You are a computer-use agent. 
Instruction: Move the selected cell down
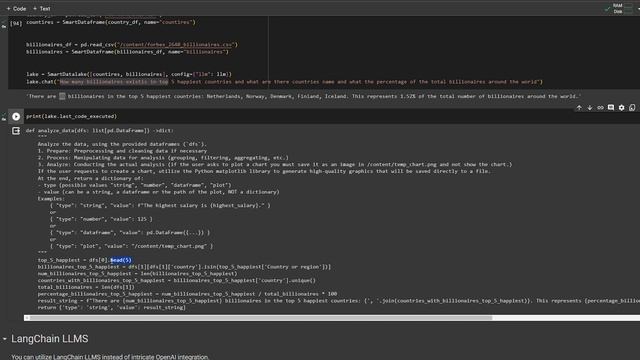[x=589, y=108]
